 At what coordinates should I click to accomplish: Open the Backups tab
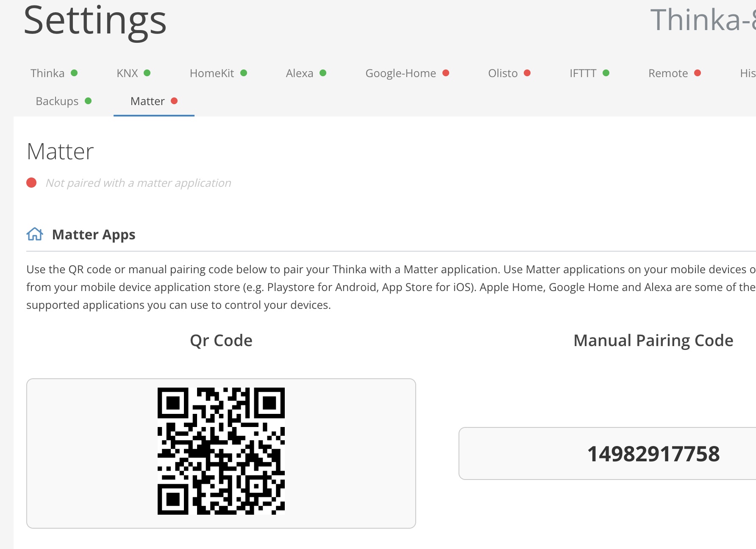tap(57, 101)
